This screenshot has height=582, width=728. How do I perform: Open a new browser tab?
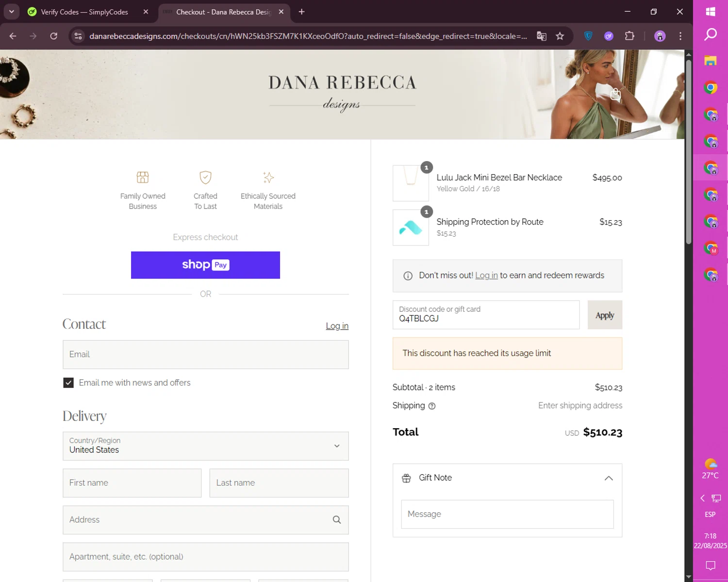(x=301, y=12)
